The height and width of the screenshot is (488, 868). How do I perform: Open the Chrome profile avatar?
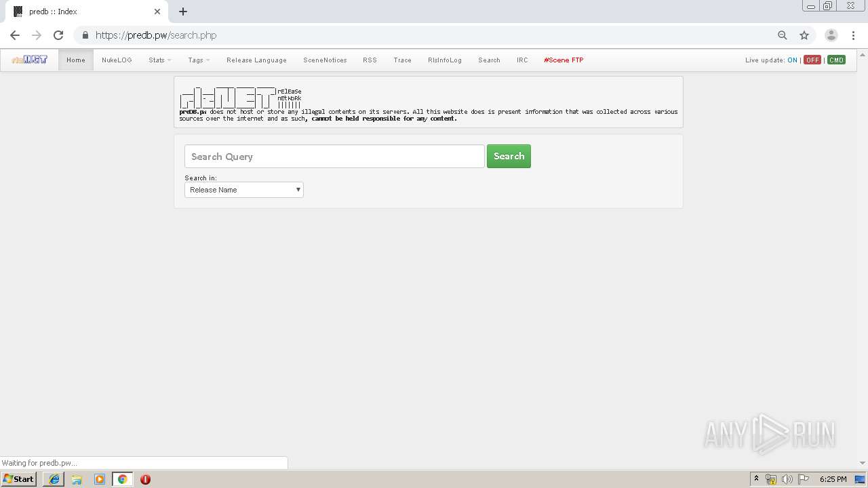coord(831,35)
